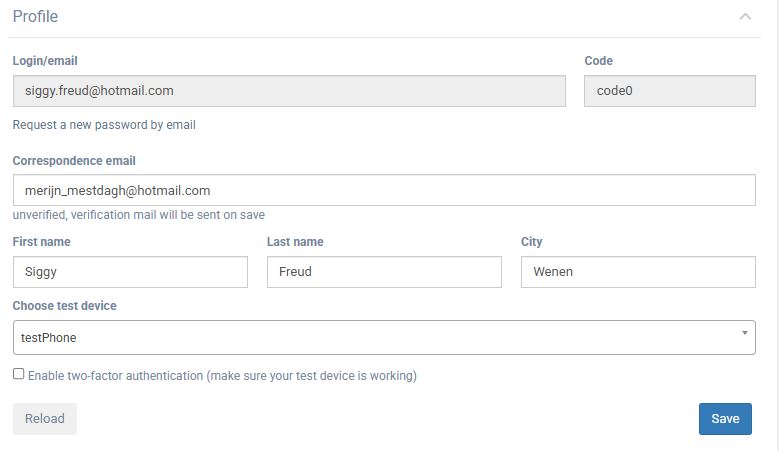The width and height of the screenshot is (779, 451).
Task: Enable the two-factor authentication checkbox
Action: coord(19,374)
